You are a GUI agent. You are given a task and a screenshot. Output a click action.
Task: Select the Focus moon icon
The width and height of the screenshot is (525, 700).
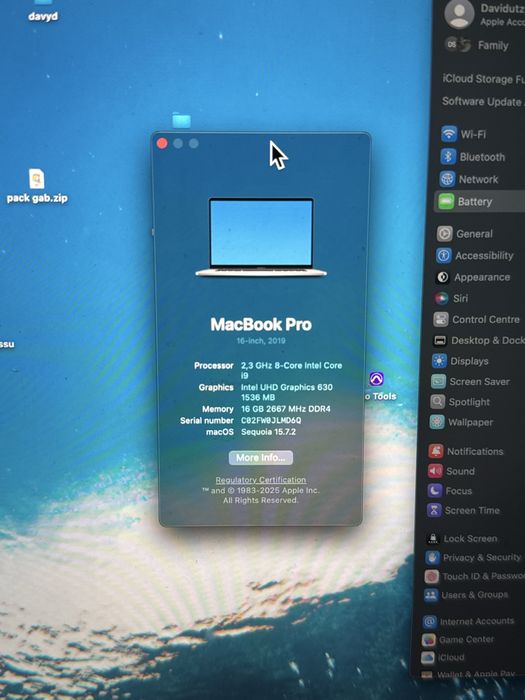pyautogui.click(x=434, y=491)
